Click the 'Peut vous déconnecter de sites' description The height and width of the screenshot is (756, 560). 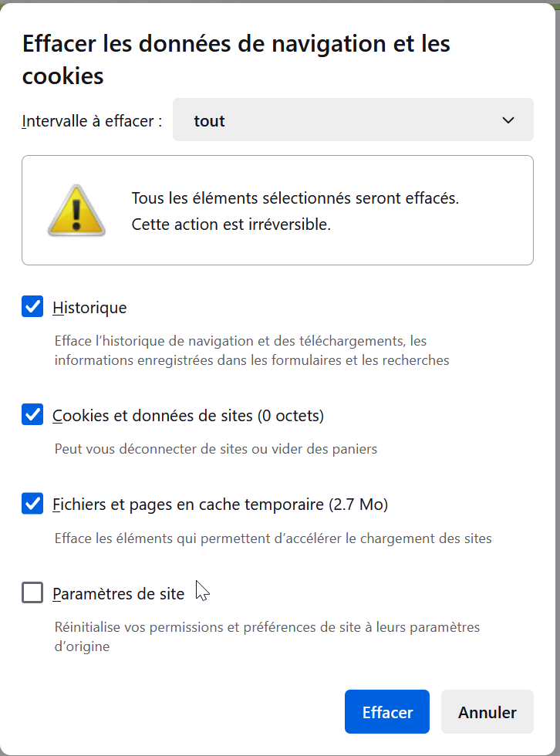point(216,449)
